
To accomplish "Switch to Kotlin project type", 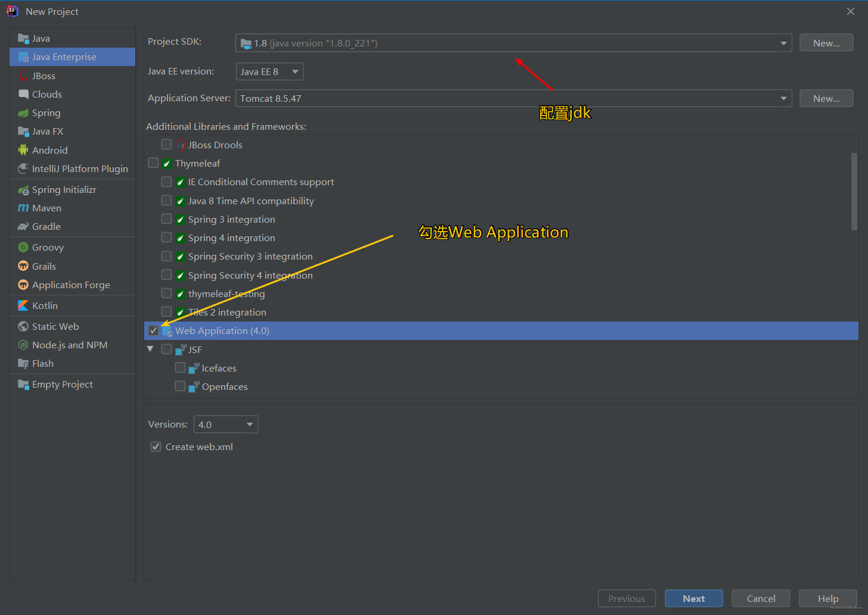I will point(73,305).
